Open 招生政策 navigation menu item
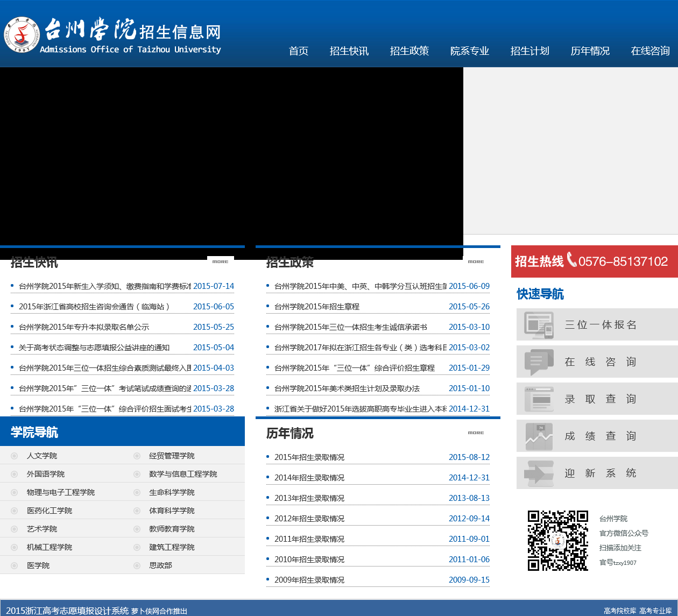This screenshot has width=678, height=616. [x=409, y=51]
